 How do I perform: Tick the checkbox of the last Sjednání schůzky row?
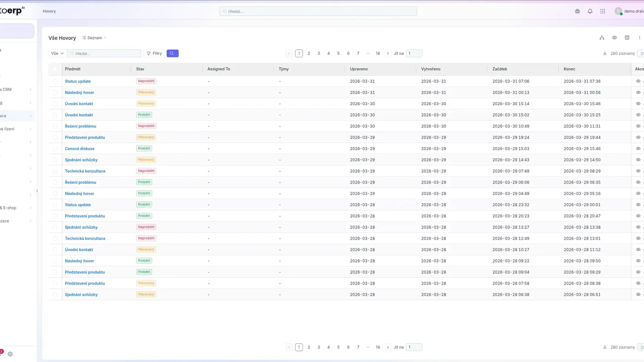click(55, 295)
